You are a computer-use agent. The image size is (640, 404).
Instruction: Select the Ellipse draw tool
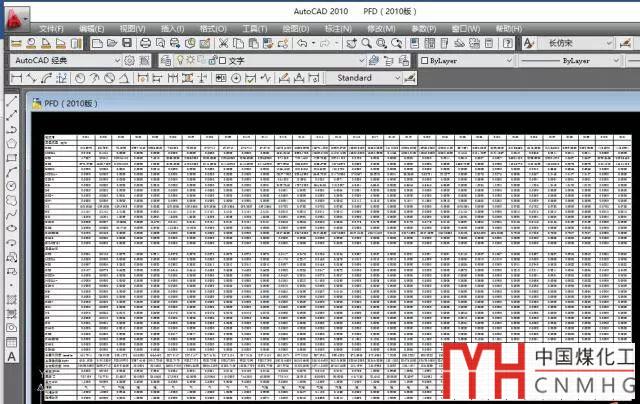tap(11, 228)
